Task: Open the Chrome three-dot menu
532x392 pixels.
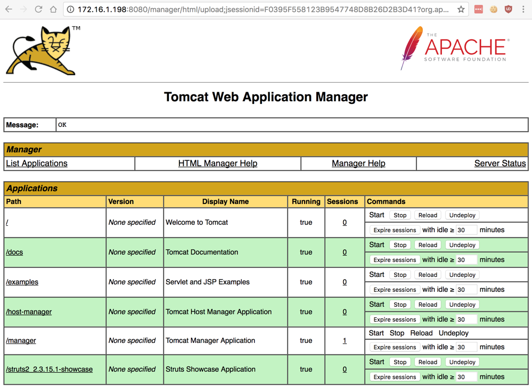Action: tap(523, 10)
